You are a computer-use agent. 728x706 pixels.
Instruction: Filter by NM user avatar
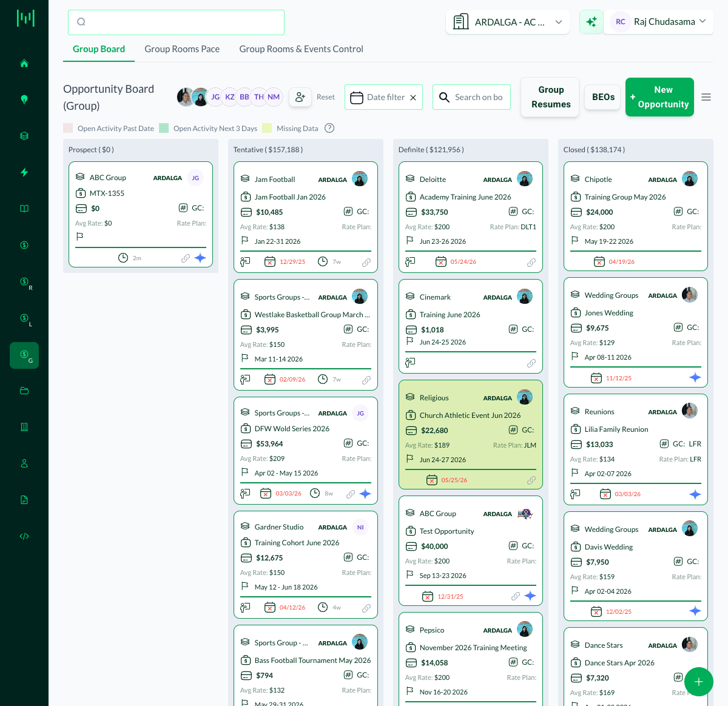click(x=274, y=97)
